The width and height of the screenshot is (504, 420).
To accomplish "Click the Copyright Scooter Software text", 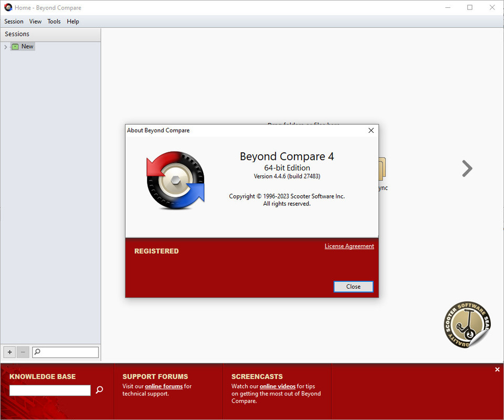I will click(x=287, y=196).
